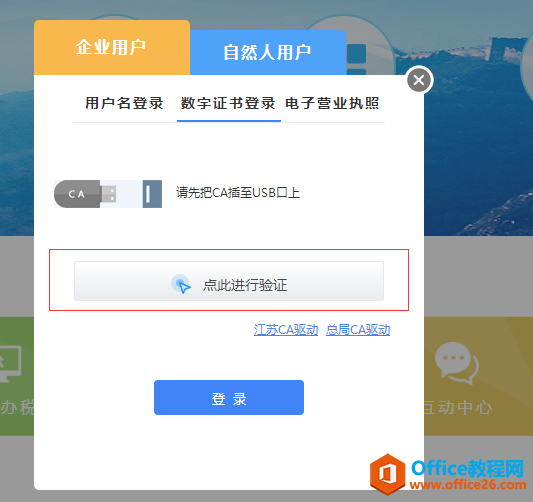The image size is (533, 502).
Task: Switch to 企业用户 tab
Action: (112, 47)
